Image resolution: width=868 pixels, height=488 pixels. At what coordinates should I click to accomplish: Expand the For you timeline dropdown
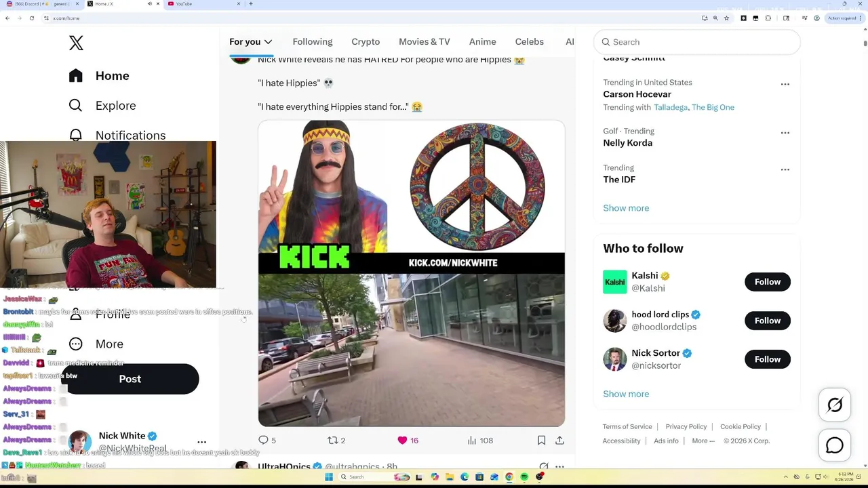268,42
